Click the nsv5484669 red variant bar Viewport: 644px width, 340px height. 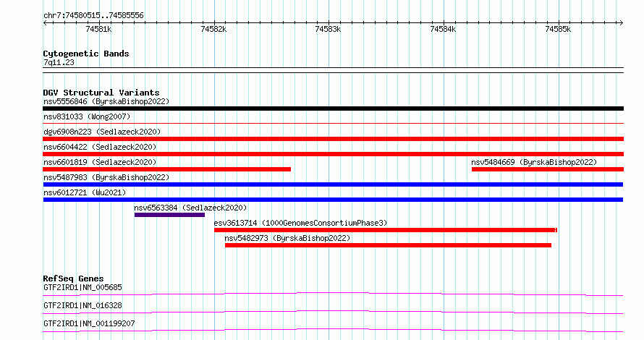(548, 169)
